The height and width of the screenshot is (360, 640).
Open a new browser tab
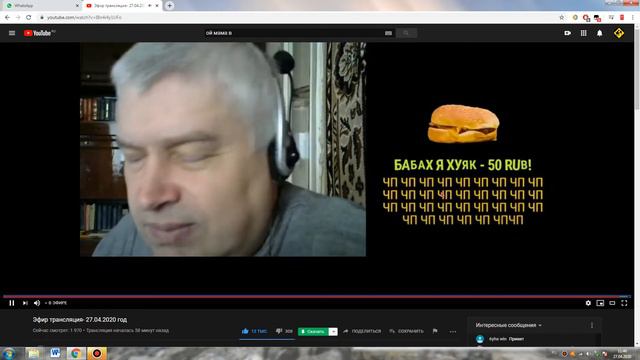169,6
